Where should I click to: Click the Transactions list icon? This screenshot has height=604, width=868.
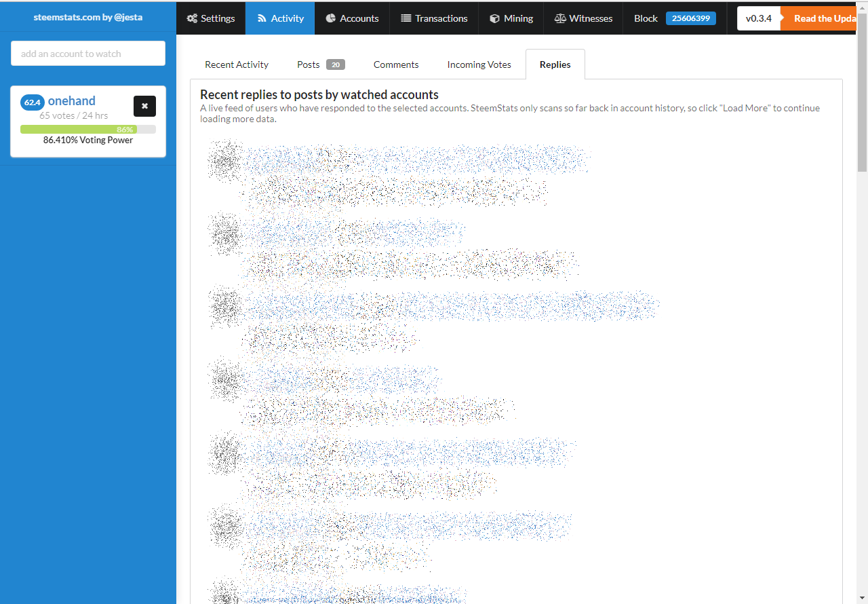coord(406,18)
